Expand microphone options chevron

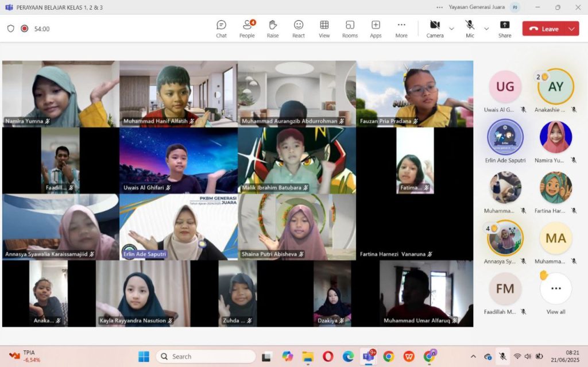486,29
